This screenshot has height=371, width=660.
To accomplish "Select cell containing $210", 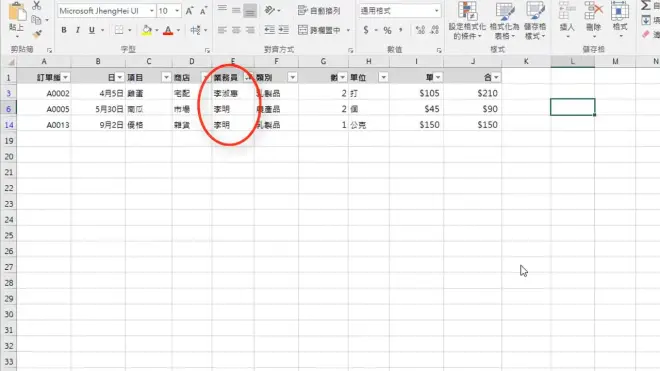I will pyautogui.click(x=472, y=93).
